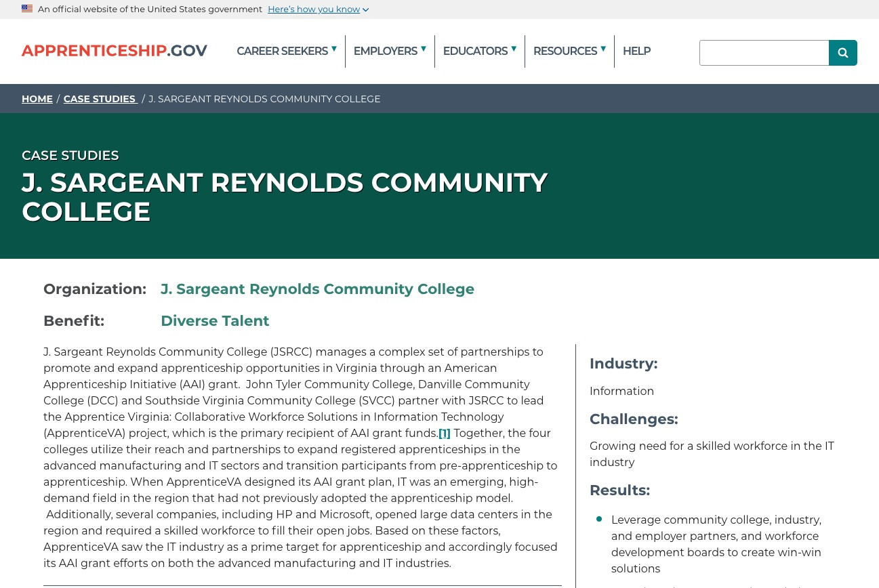Click the "Leverage community college, industry" result bullet
This screenshot has height=588, width=879.
click(716, 545)
